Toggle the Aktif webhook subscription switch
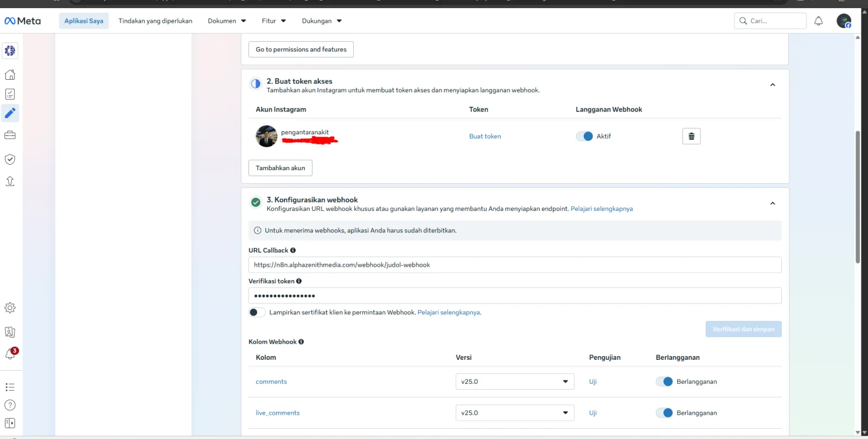868x439 pixels. (584, 136)
